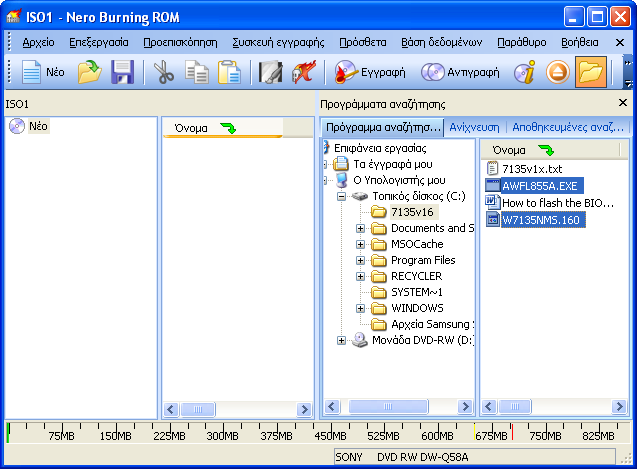Show disc info icon
The image size is (637, 469).
524,72
